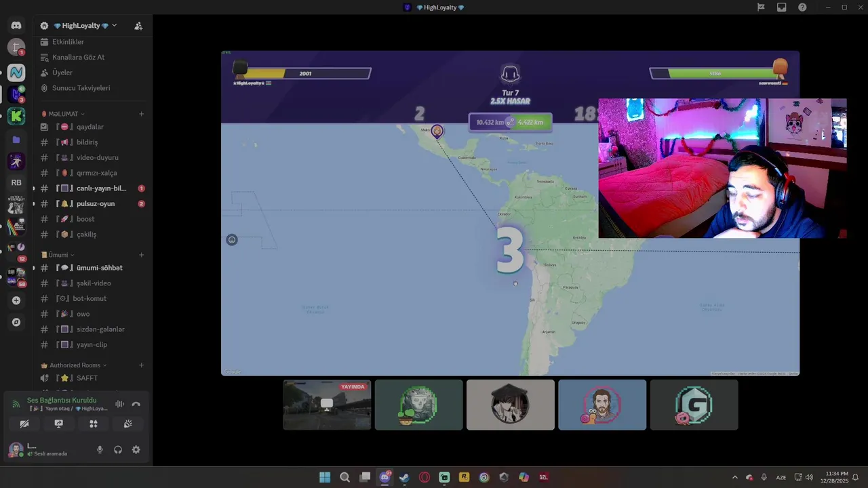Open your user avatar profile
The width and height of the screenshot is (868, 488).
16,449
